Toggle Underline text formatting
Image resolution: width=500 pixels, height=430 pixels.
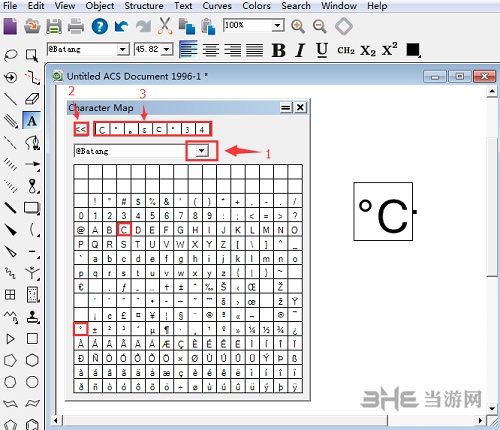(x=322, y=50)
